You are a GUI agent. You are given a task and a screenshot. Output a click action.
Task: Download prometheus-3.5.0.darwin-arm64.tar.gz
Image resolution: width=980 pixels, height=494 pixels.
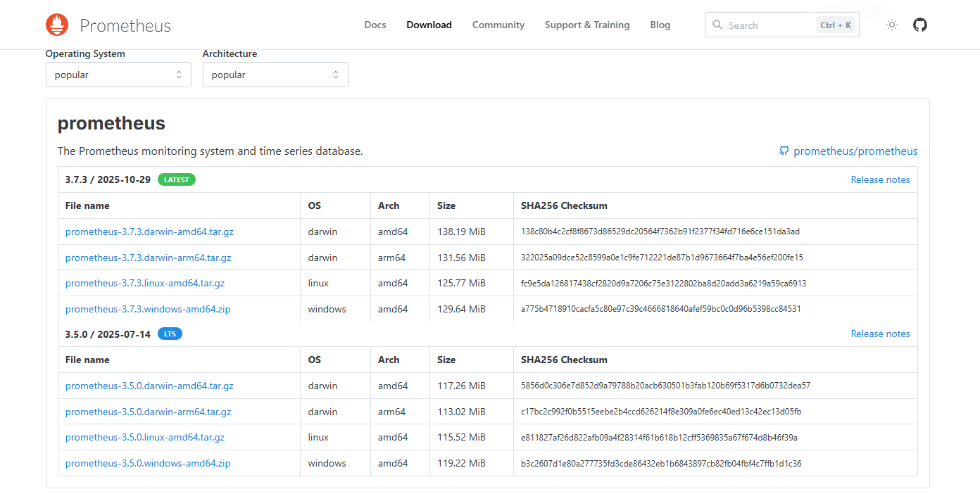pos(148,412)
